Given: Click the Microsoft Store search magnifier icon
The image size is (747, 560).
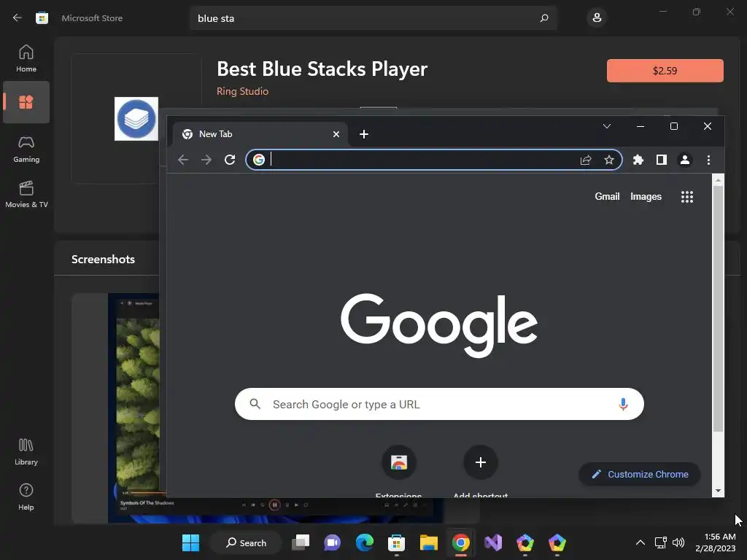Looking at the screenshot, I should (544, 18).
